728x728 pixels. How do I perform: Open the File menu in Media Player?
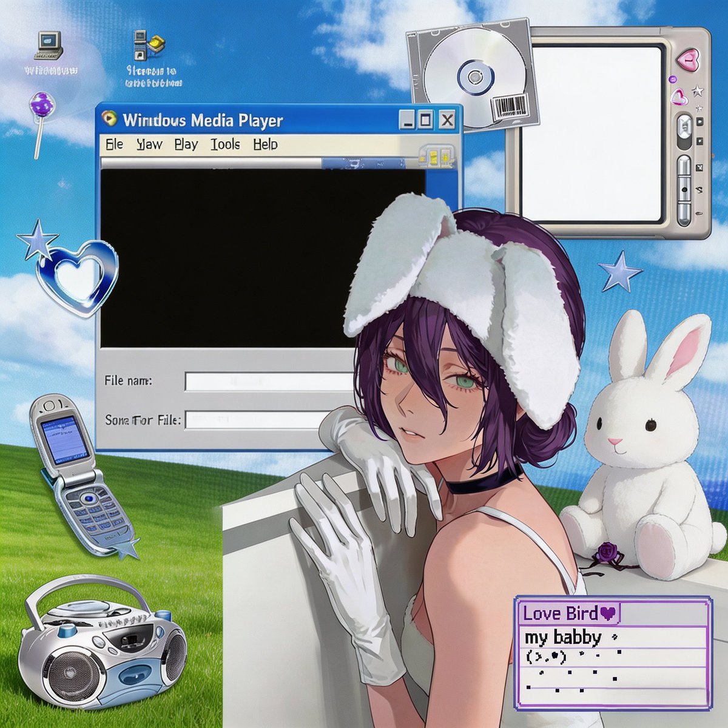pyautogui.click(x=114, y=144)
